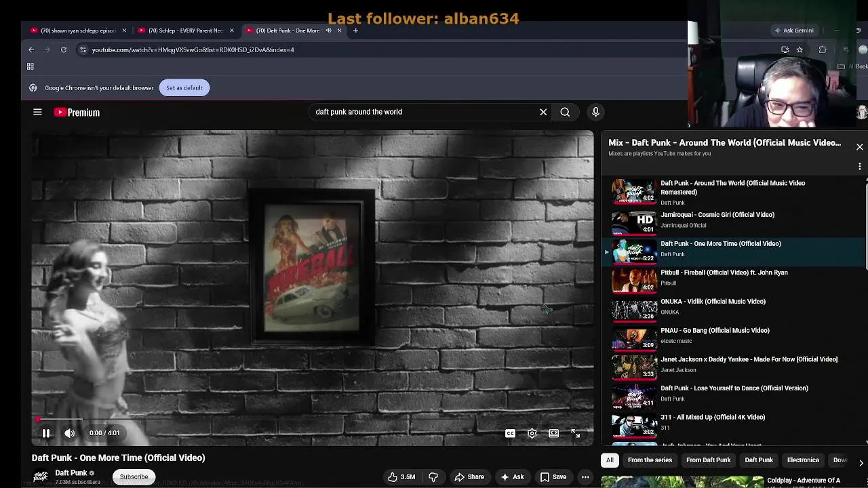
Task: Open the Daft Punk channel avatar
Action: coord(41,476)
